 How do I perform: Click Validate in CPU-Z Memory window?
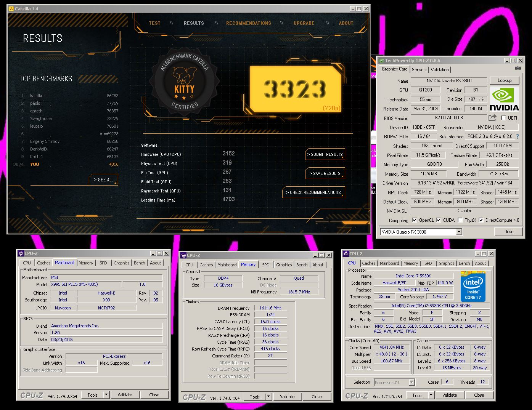(287, 397)
